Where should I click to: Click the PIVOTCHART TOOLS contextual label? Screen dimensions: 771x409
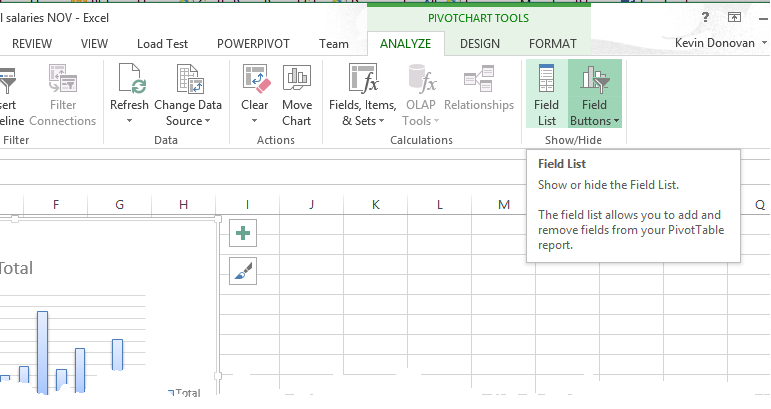point(478,18)
